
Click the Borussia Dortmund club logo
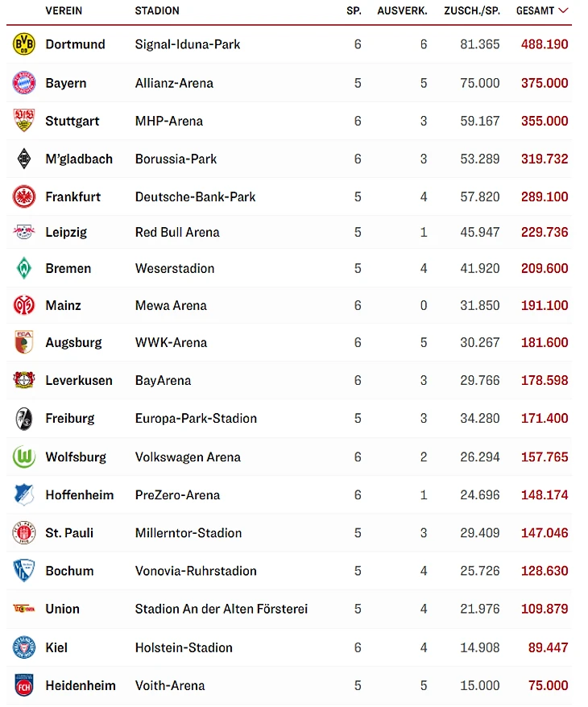pyautogui.click(x=24, y=44)
